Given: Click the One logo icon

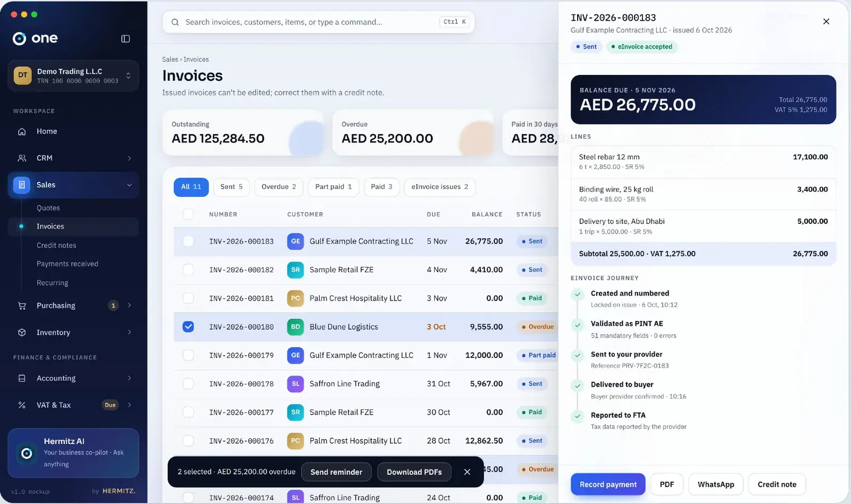Looking at the screenshot, I should click(20, 38).
